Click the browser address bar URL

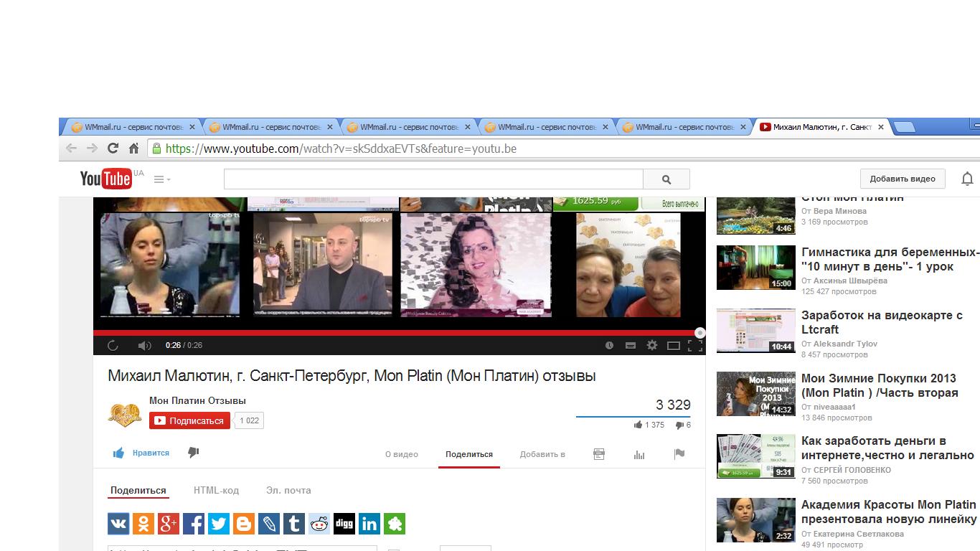click(341, 149)
